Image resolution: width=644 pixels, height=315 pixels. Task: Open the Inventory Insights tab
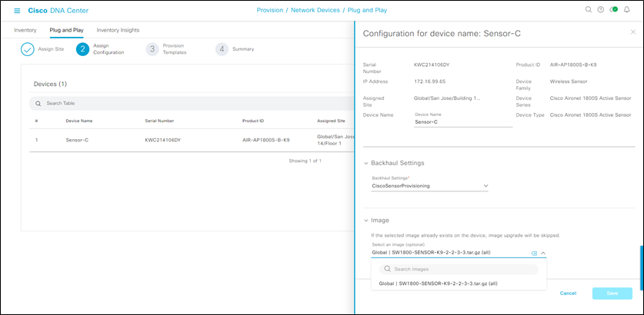pos(118,31)
